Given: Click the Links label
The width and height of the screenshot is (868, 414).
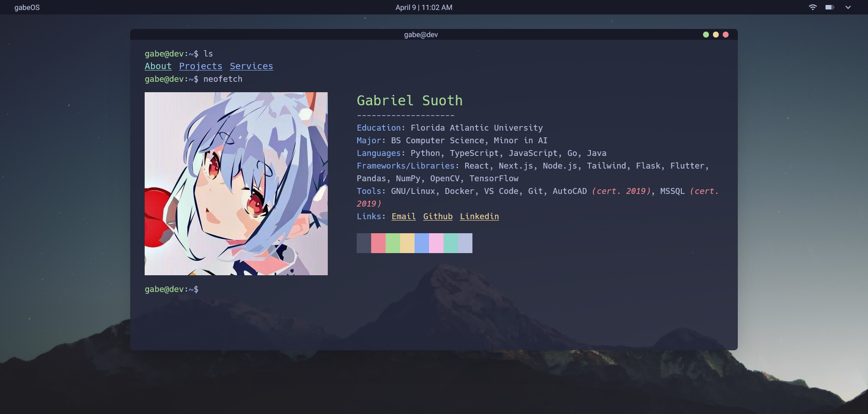Looking at the screenshot, I should coord(369,216).
